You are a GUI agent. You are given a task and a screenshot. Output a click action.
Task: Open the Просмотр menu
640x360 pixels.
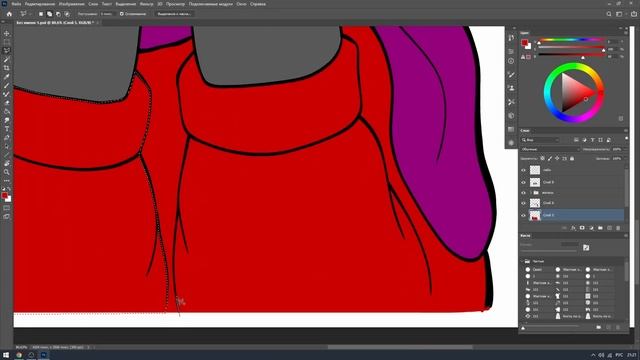(176, 4)
